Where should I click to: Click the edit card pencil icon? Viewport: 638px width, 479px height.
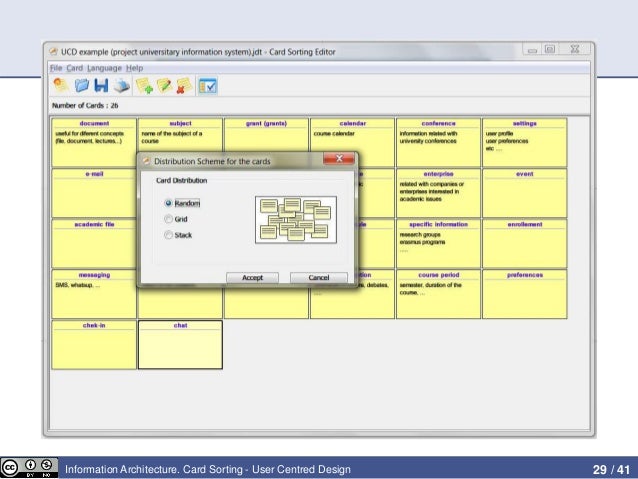coord(164,86)
